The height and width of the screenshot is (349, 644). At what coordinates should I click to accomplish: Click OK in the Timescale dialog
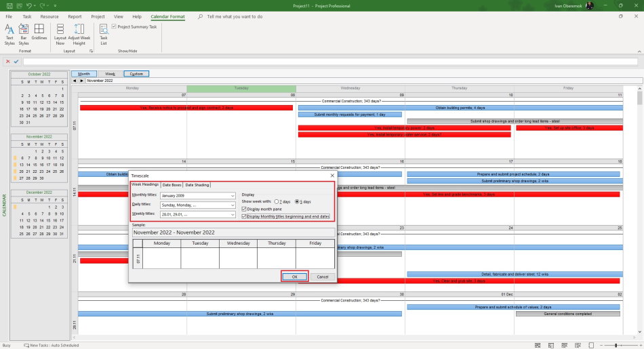[294, 276]
